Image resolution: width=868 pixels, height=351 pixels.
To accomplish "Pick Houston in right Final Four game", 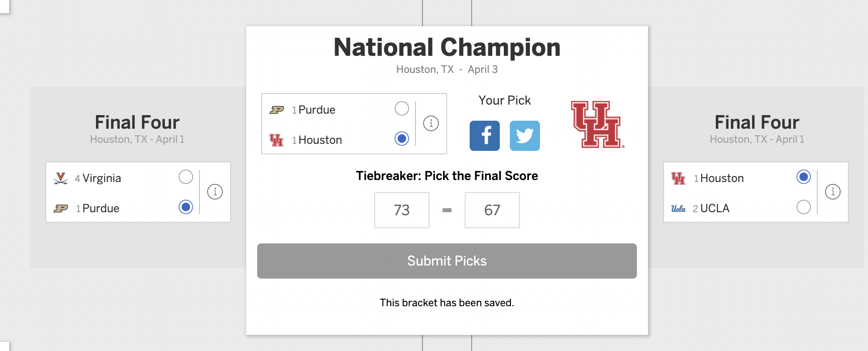I will [x=804, y=177].
